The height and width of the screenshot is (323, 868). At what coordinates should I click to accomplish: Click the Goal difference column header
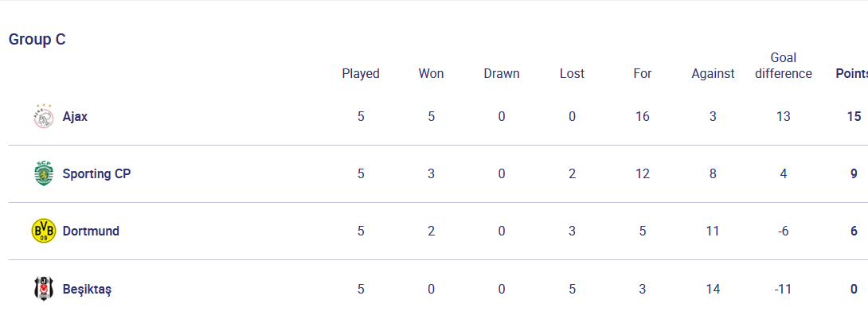(x=784, y=65)
